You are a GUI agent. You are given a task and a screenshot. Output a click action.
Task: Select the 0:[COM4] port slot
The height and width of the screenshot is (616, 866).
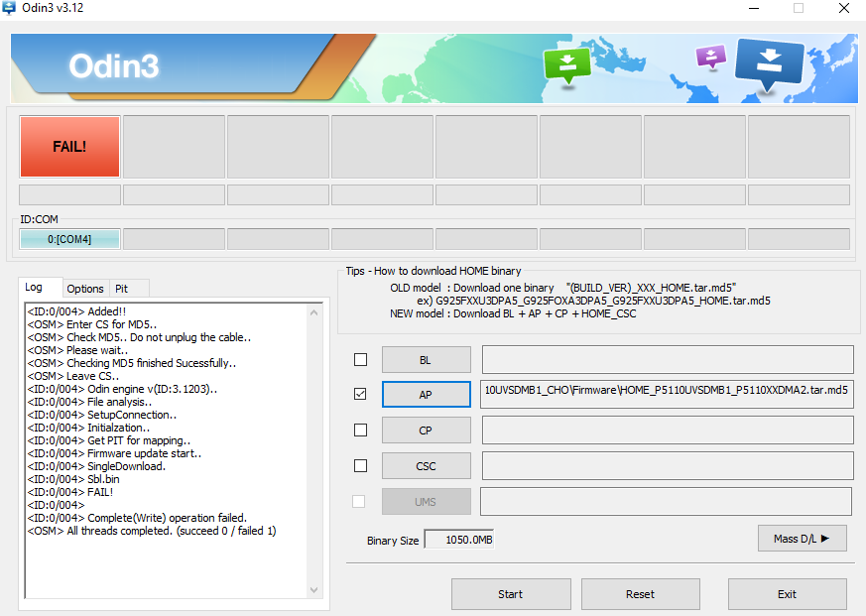(x=69, y=239)
